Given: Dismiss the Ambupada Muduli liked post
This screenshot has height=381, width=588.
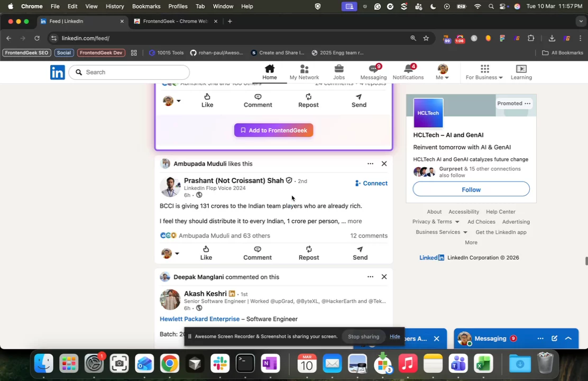Looking at the screenshot, I should [x=384, y=164].
